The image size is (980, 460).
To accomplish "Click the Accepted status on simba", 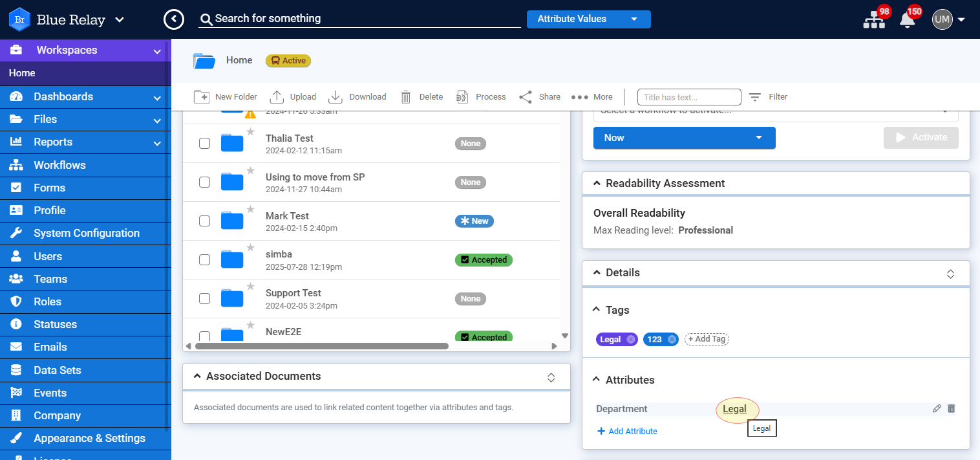I will [x=484, y=260].
